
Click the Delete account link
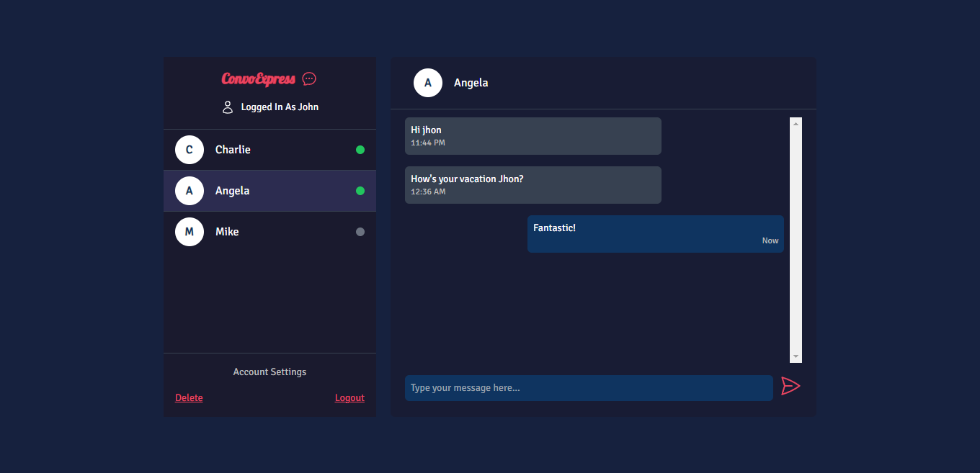189,397
